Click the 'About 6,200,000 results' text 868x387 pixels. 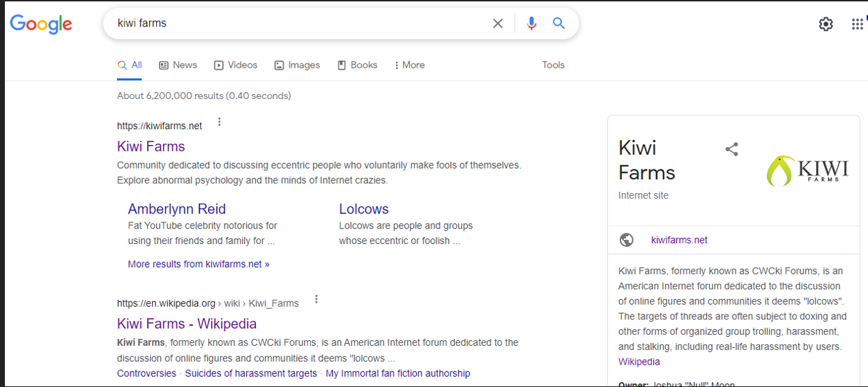point(204,96)
